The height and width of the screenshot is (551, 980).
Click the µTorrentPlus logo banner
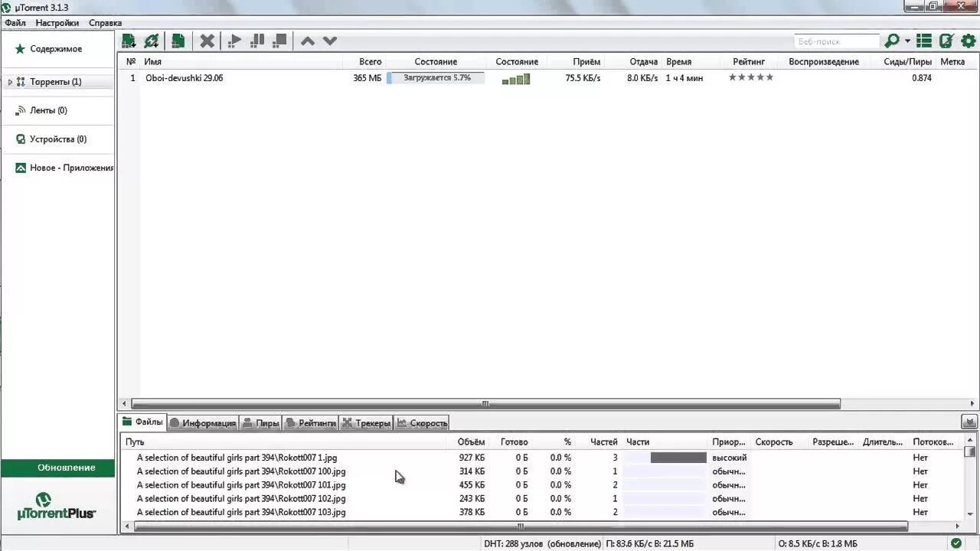click(57, 507)
